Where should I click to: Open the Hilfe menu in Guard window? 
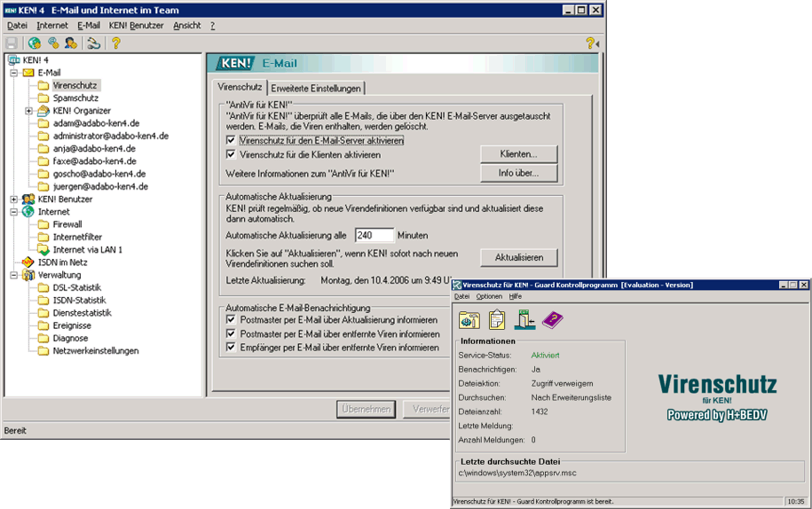pyautogui.click(x=516, y=296)
